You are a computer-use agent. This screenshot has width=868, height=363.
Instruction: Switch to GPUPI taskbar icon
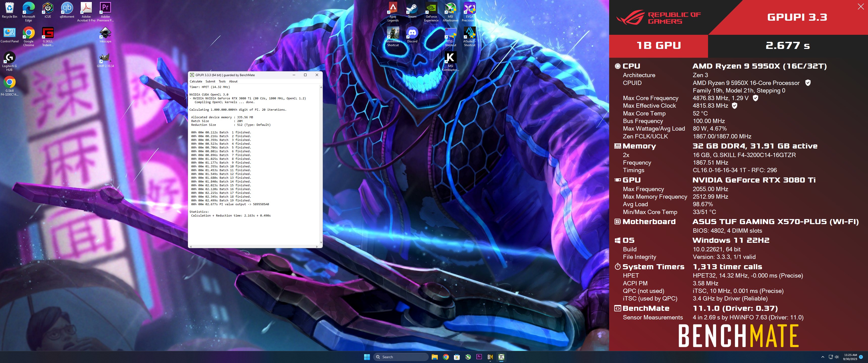click(x=501, y=357)
